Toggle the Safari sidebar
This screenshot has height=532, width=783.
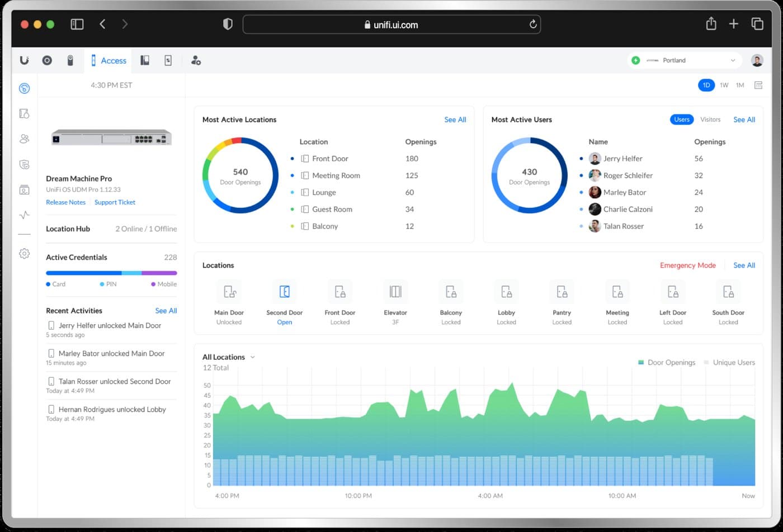tap(77, 24)
